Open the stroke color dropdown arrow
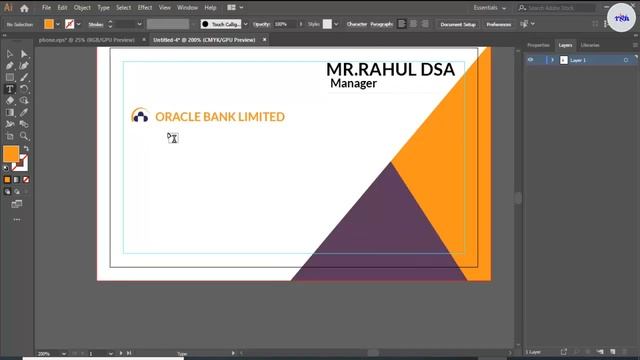The height and width of the screenshot is (360, 640). pyautogui.click(x=79, y=24)
